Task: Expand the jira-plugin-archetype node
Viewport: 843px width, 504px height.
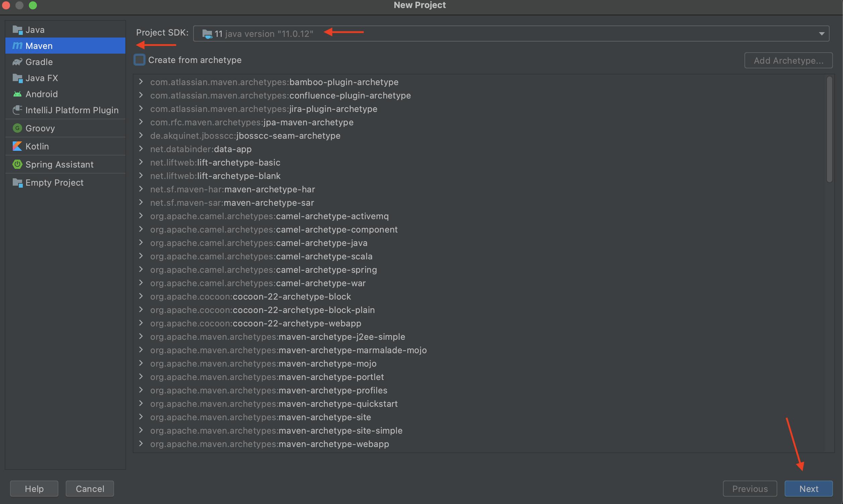Action: click(x=141, y=109)
